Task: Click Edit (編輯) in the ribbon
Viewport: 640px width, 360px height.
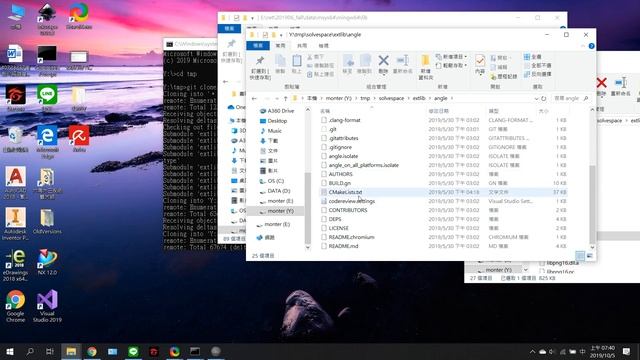Action: pos(499,67)
